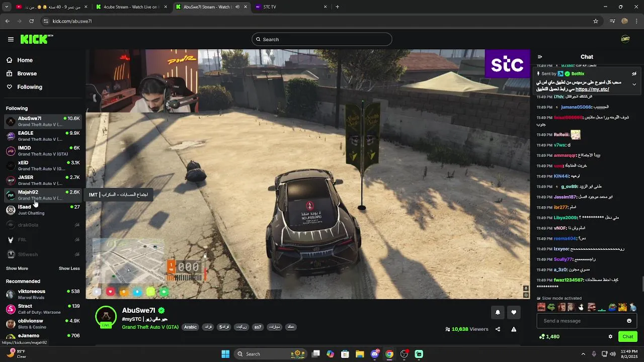Open xEID's channel in the Following list
This screenshot has height=362, width=644.
pos(43,165)
